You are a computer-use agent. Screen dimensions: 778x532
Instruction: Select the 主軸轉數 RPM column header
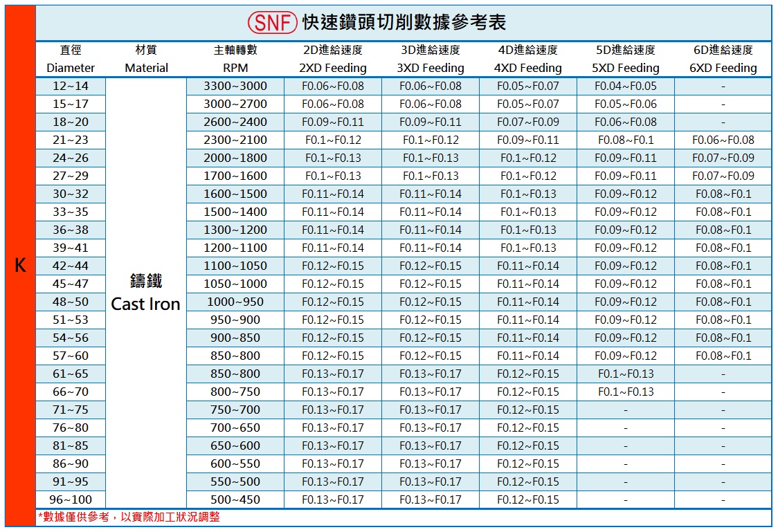coord(235,59)
